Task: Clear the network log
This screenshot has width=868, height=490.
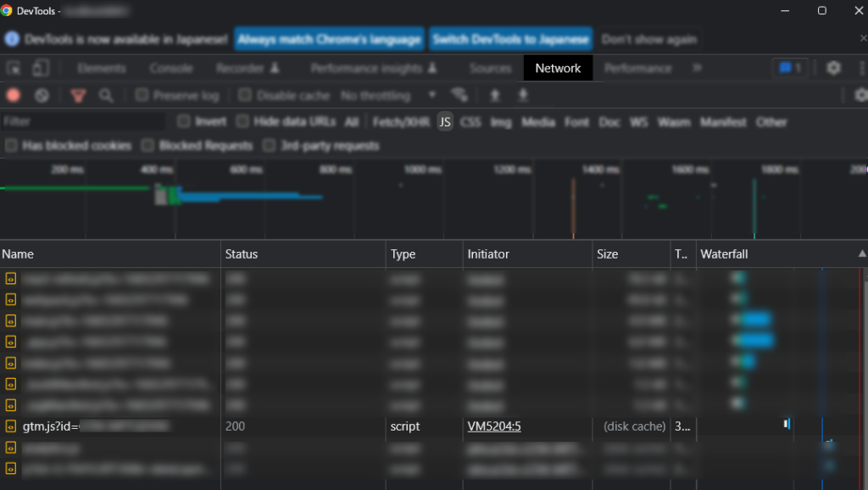Action: 42,95
